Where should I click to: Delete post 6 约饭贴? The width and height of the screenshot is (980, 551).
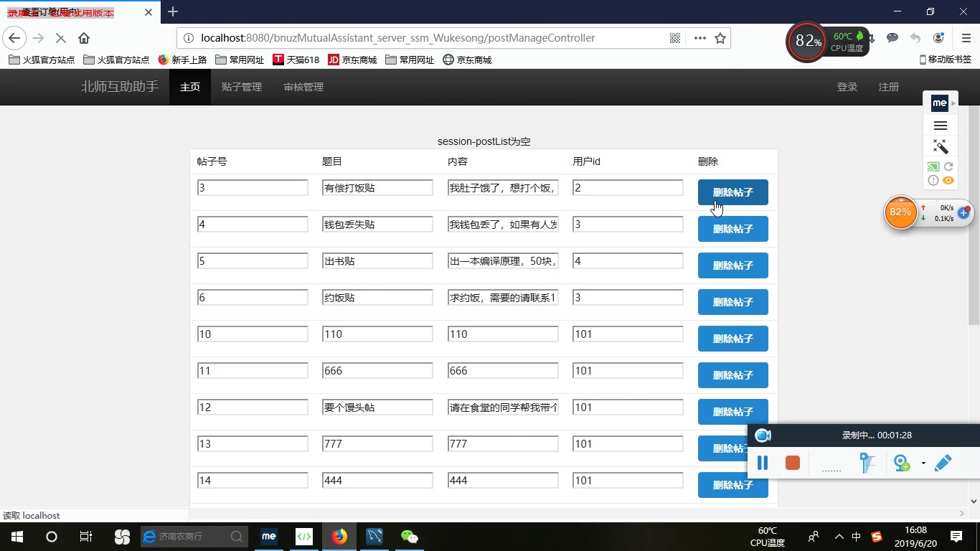pos(733,302)
